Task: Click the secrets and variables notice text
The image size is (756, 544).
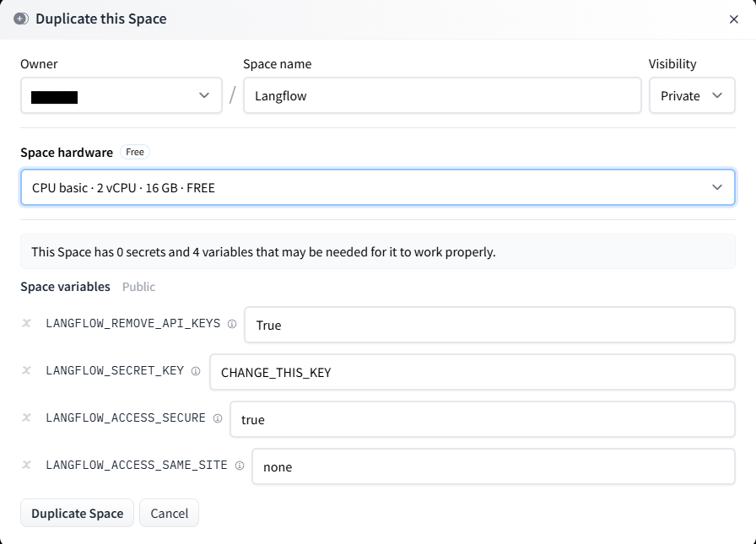Action: pos(263,252)
